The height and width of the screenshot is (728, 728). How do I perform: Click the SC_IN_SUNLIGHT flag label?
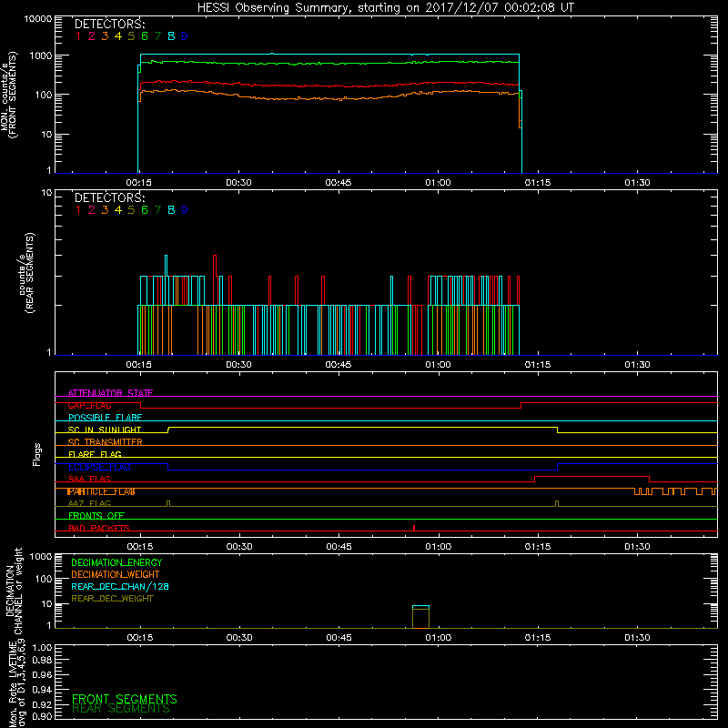pyautogui.click(x=105, y=430)
